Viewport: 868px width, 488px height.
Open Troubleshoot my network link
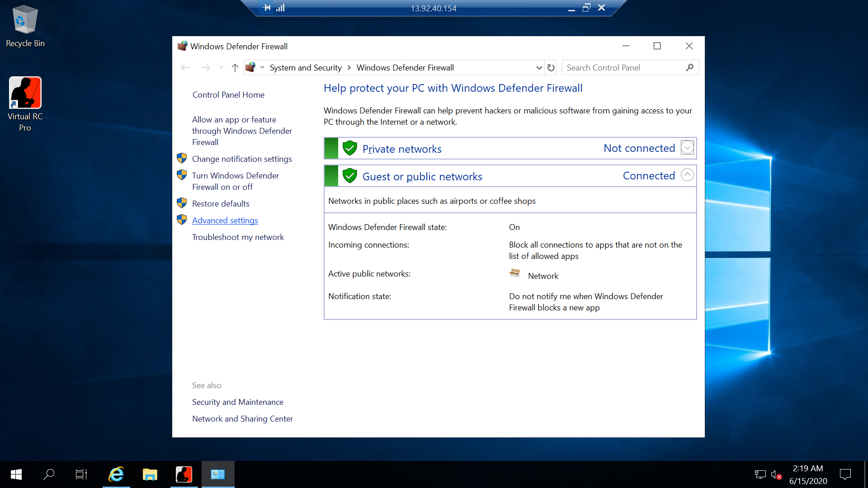(238, 237)
